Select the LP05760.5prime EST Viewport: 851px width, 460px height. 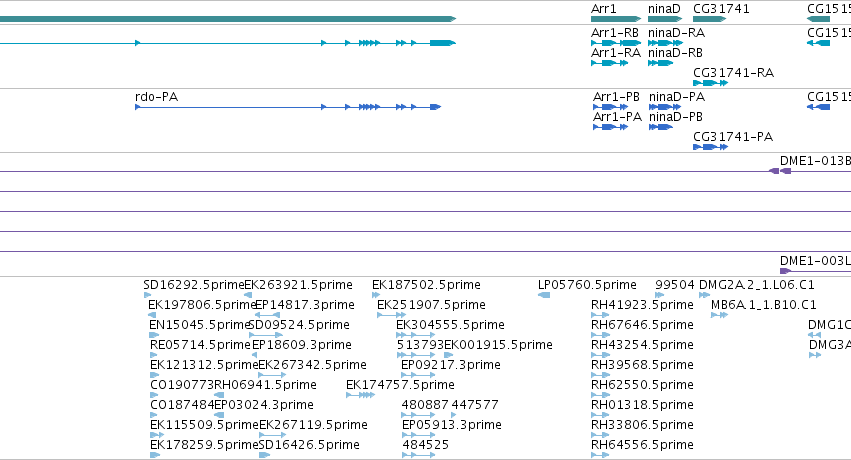pyautogui.click(x=587, y=285)
